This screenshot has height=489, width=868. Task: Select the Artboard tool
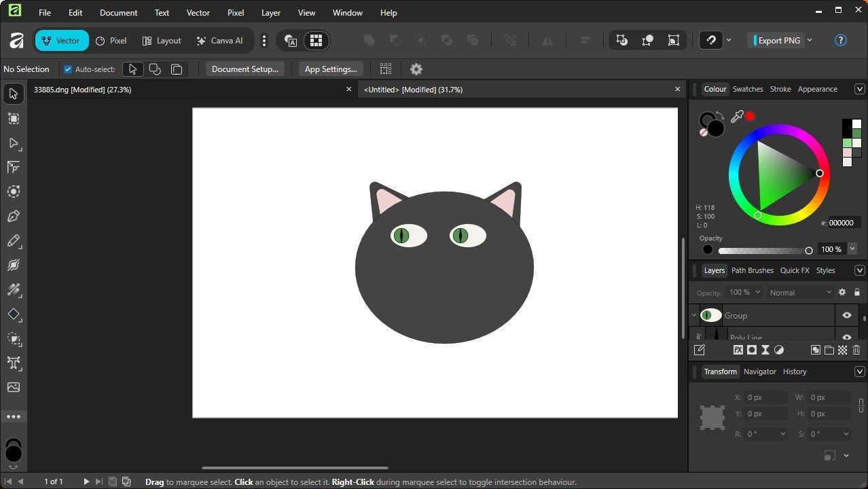tap(14, 118)
